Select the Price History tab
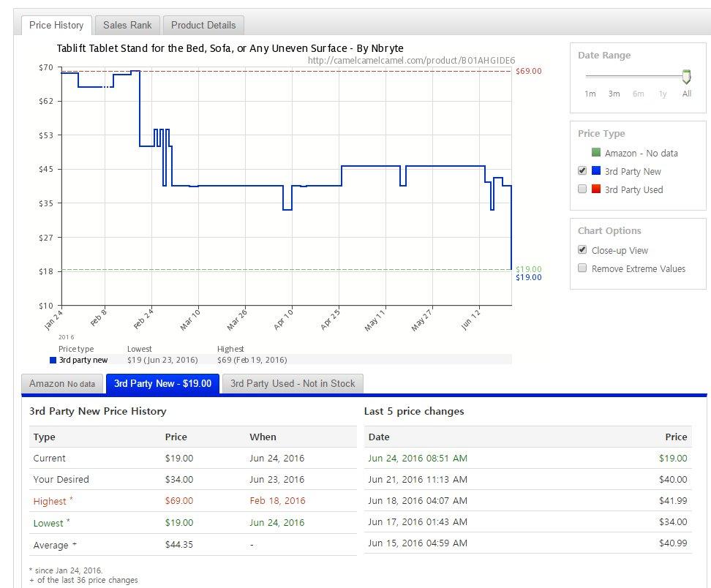Screen dimensions: 711x588 56,25
